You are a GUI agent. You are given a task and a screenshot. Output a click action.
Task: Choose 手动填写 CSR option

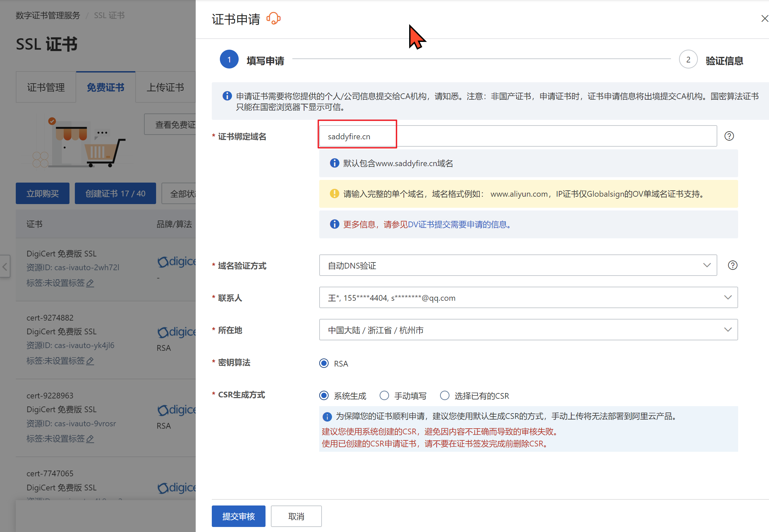click(384, 396)
